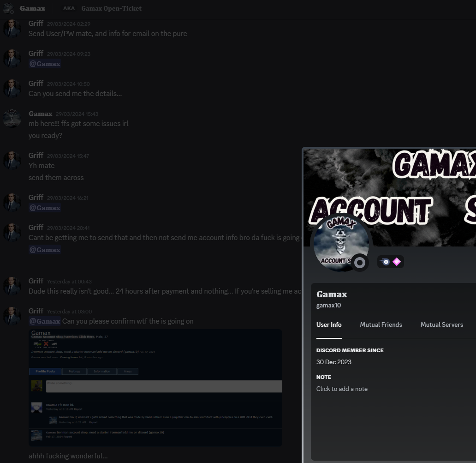Click the Gamax account shop profile banner
Image resolution: width=476 pixels, height=463 pixels.
[x=390, y=197]
